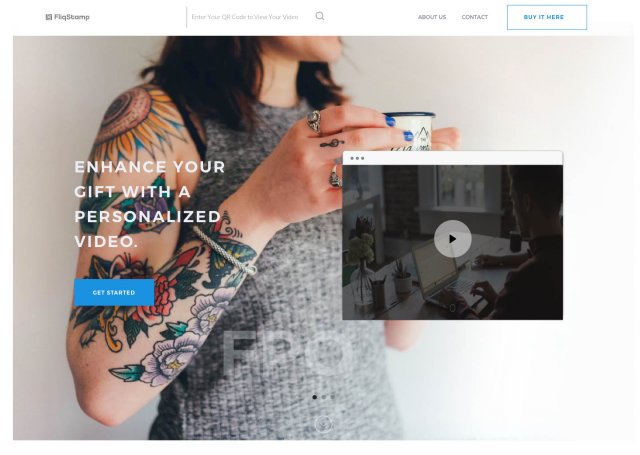Click the FliqStamp brand name text
This screenshot has height=455, width=640.
click(72, 17)
